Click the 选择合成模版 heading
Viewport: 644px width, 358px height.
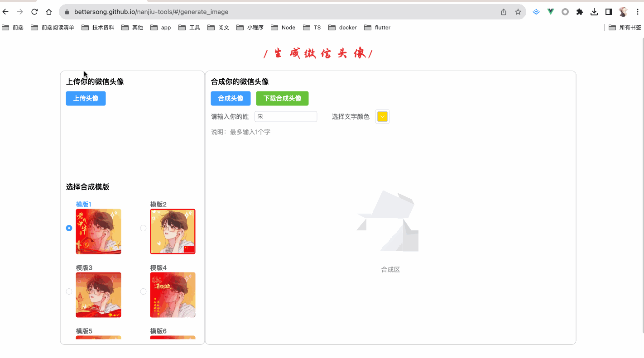point(88,187)
